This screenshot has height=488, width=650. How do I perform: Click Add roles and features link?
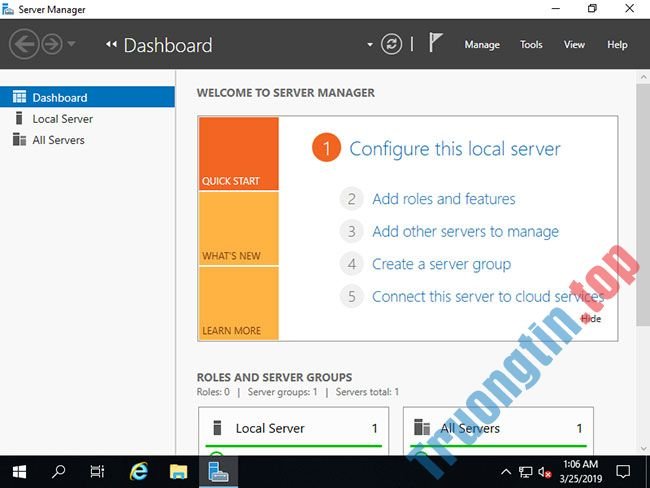tap(444, 199)
